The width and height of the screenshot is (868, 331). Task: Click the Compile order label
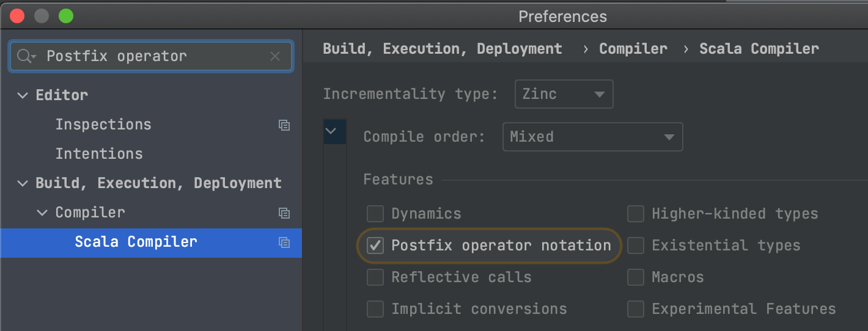click(x=424, y=137)
